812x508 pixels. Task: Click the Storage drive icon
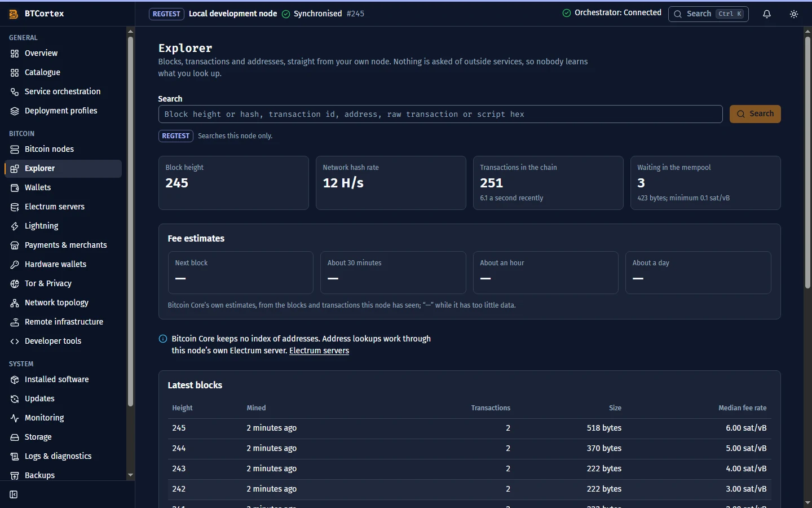(15, 437)
